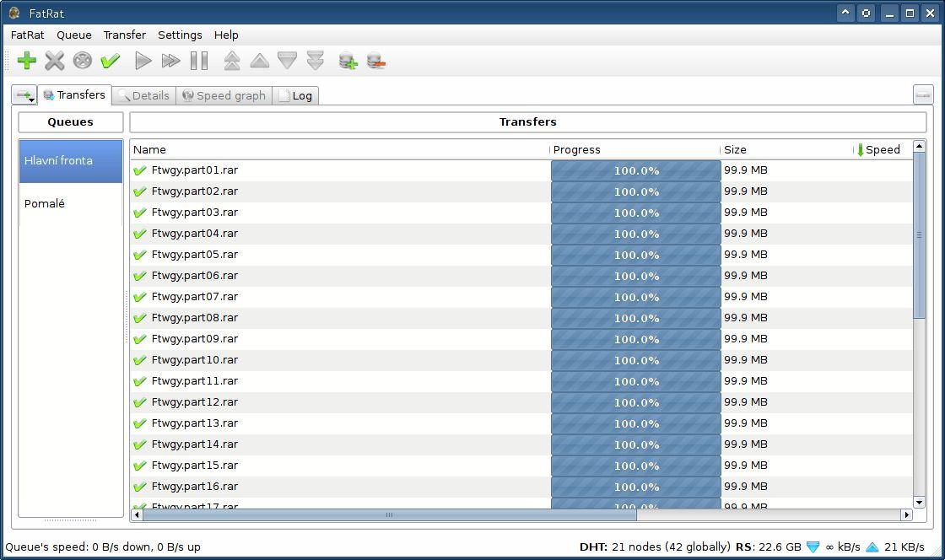This screenshot has width=945, height=560.
Task: Click the green checkmark Remove completed icon
Action: pyautogui.click(x=111, y=60)
